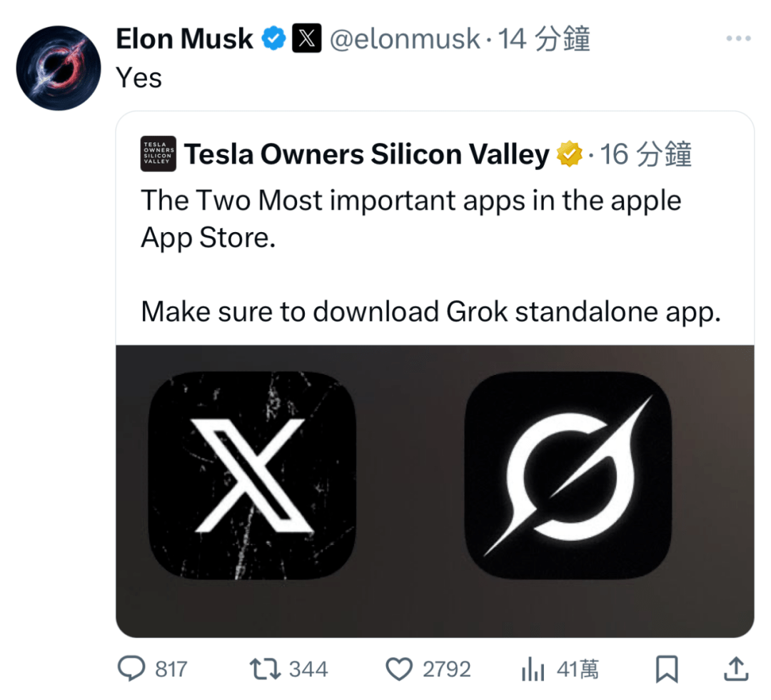Click Tesla Owners Silicon Valley avatar logo

click(x=158, y=154)
